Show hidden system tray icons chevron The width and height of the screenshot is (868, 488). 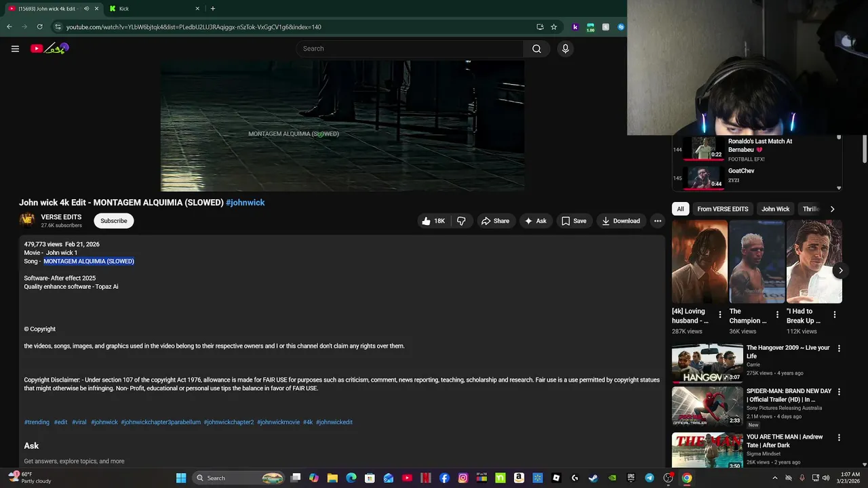775,478
